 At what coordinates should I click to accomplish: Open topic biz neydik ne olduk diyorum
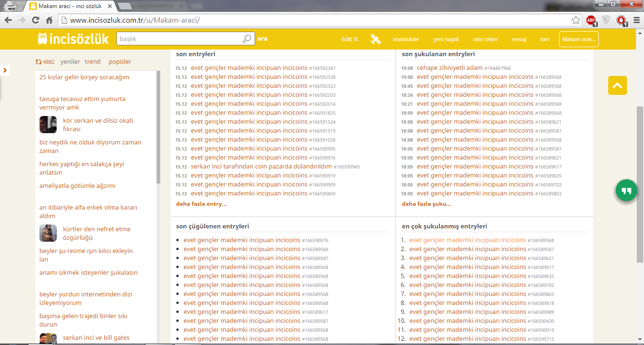pyautogui.click(x=91, y=147)
